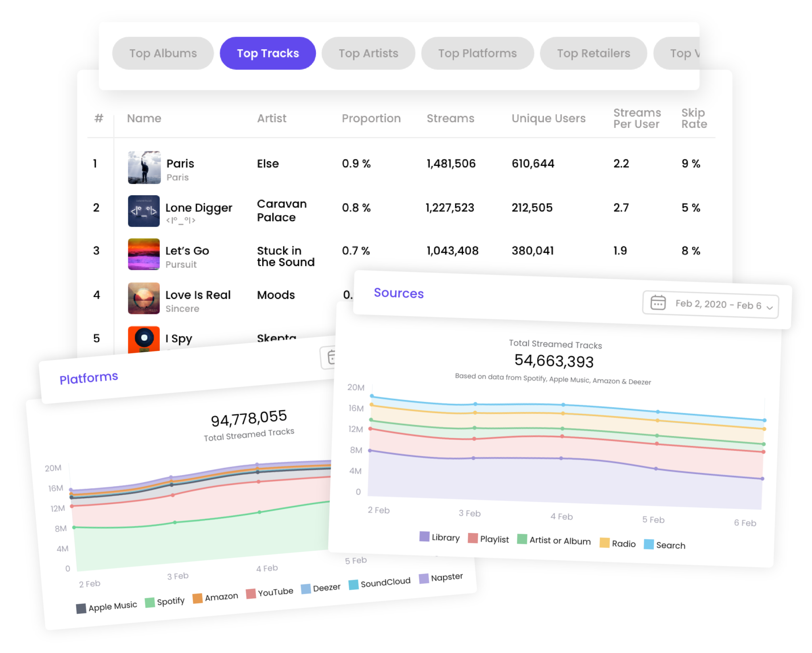Click the Let's Go album artwork
This screenshot has width=812, height=653.
click(x=144, y=254)
